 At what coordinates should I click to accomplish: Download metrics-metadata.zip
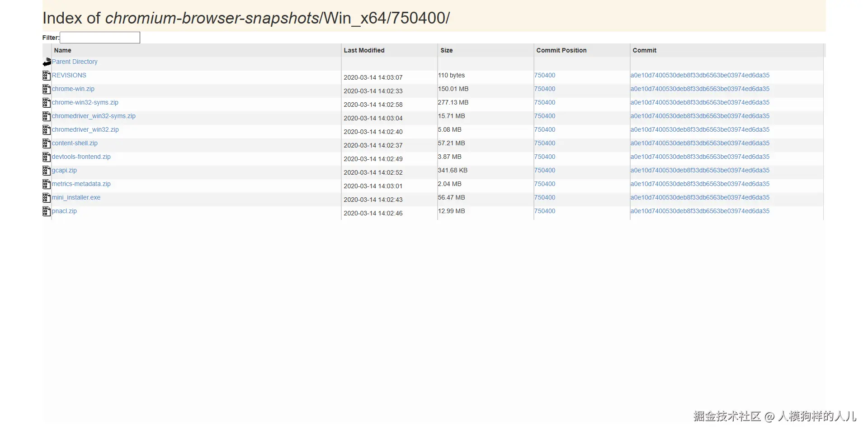(x=81, y=184)
